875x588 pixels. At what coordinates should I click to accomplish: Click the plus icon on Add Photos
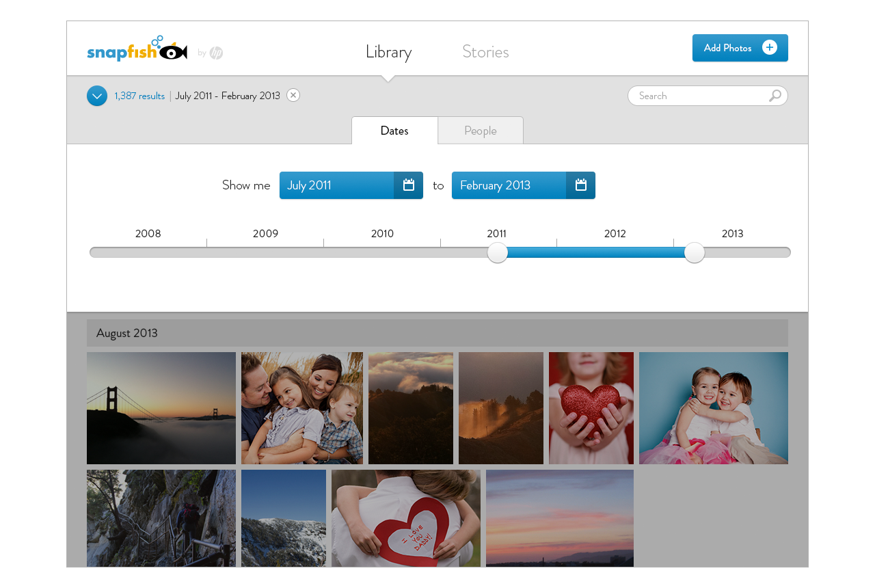(770, 48)
